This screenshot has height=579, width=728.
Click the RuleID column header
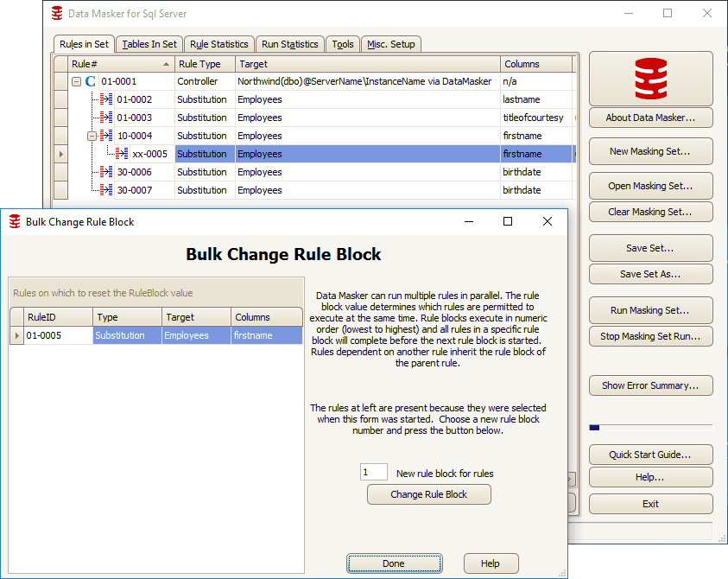pos(58,317)
